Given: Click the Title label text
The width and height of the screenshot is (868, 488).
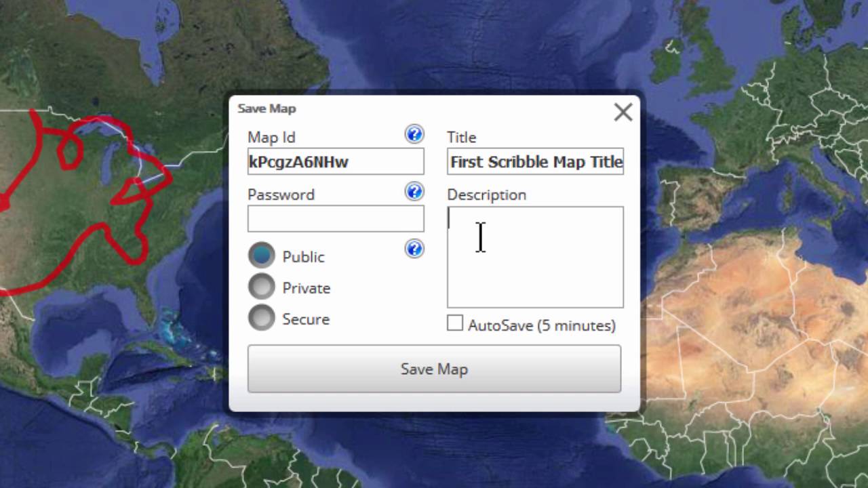Looking at the screenshot, I should click(461, 137).
